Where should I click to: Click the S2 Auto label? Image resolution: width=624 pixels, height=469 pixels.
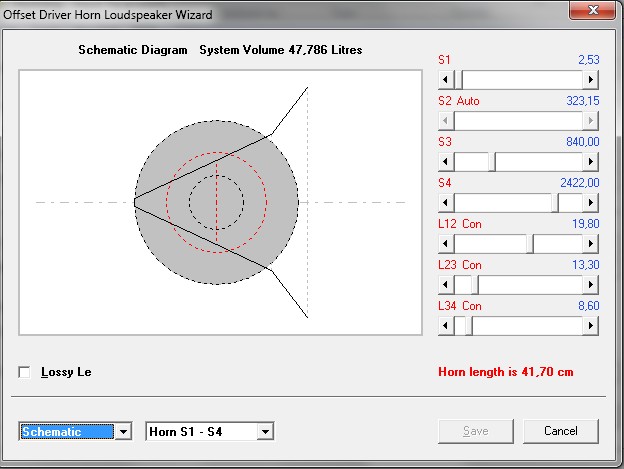(459, 101)
